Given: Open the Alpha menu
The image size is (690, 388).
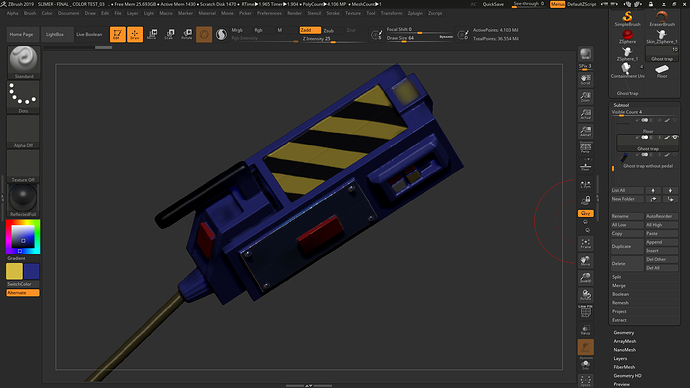Looking at the screenshot, I should (13, 13).
